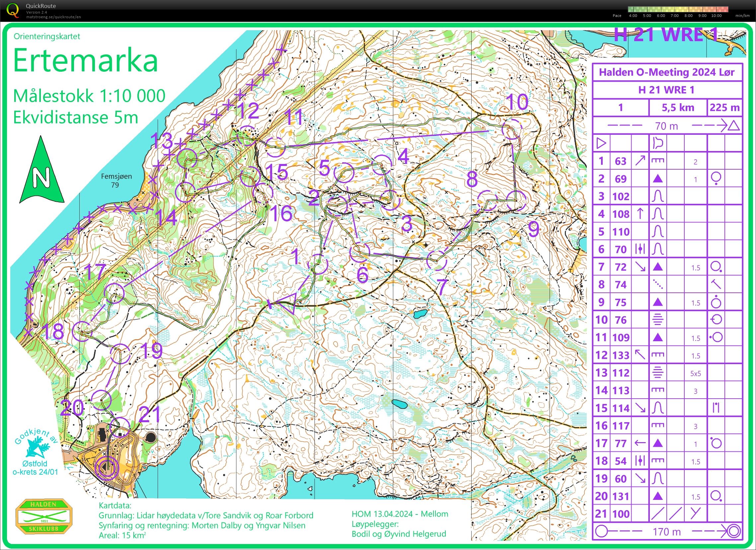Select control circle 17 on the map

(114, 293)
